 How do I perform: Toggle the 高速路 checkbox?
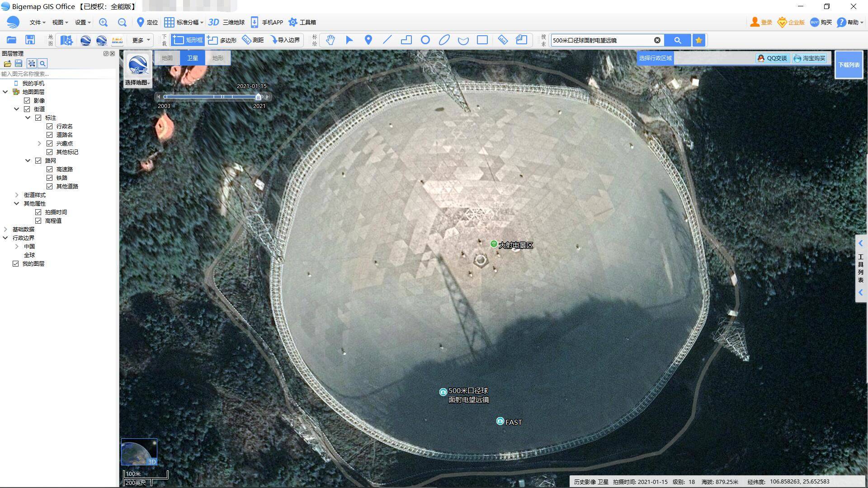(50, 169)
